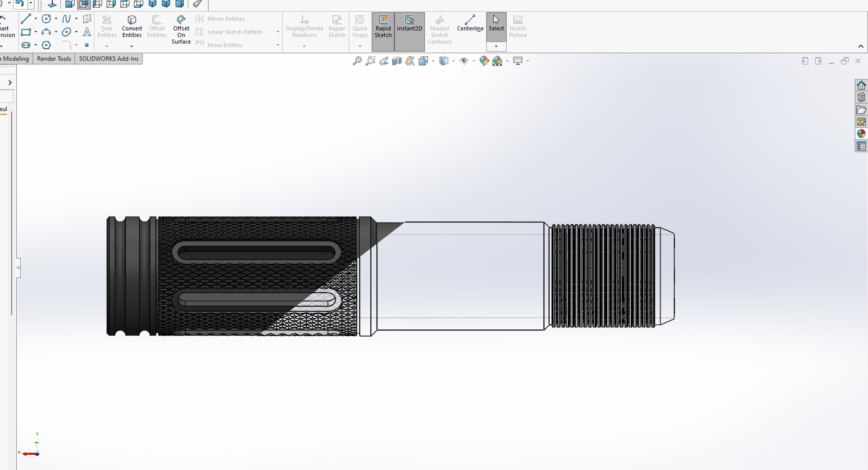Select the Spline sketch tool

(66, 19)
